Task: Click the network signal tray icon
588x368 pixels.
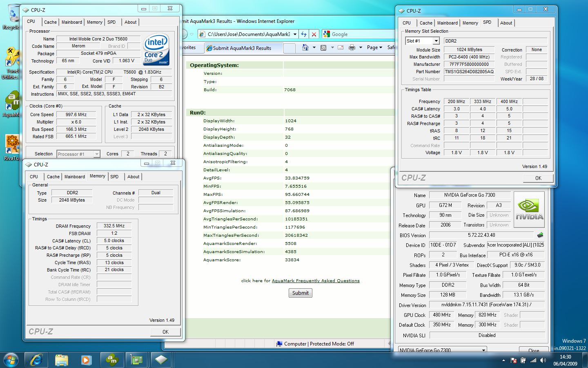Action: point(533,360)
